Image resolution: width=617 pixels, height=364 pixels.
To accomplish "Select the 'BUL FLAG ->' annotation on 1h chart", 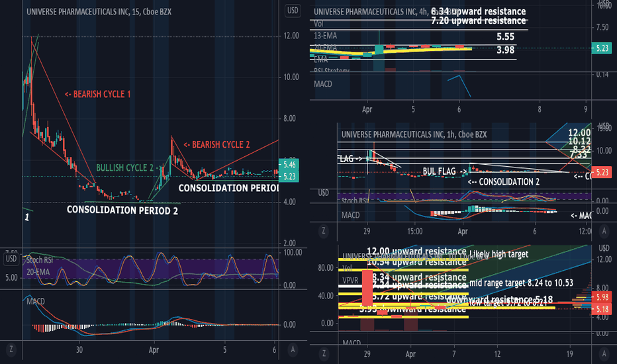I will click(x=445, y=171).
